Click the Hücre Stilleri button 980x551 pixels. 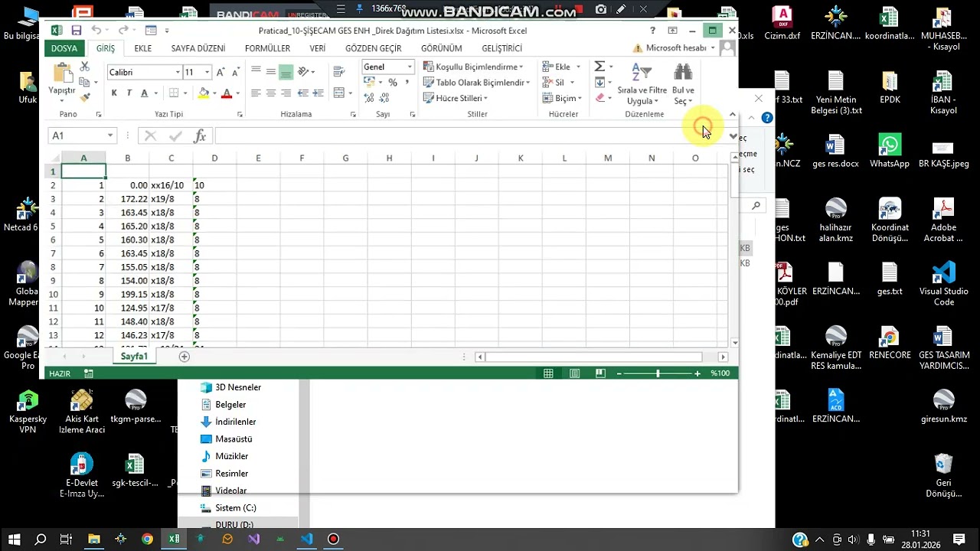(x=456, y=98)
